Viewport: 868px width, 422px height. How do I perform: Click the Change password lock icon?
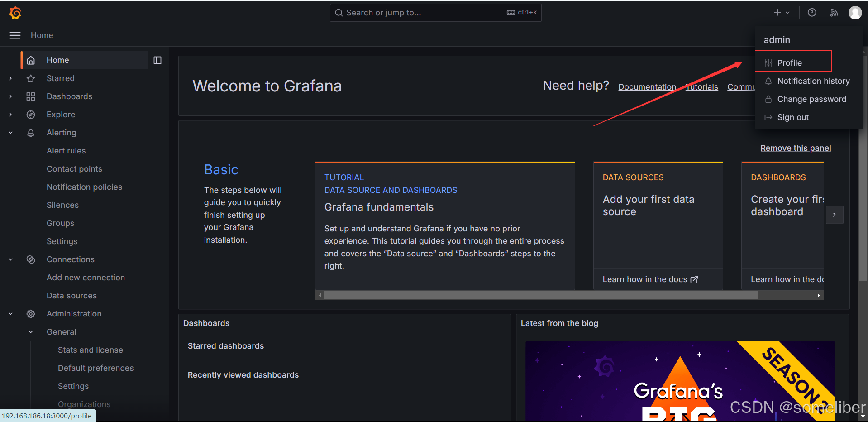[768, 99]
